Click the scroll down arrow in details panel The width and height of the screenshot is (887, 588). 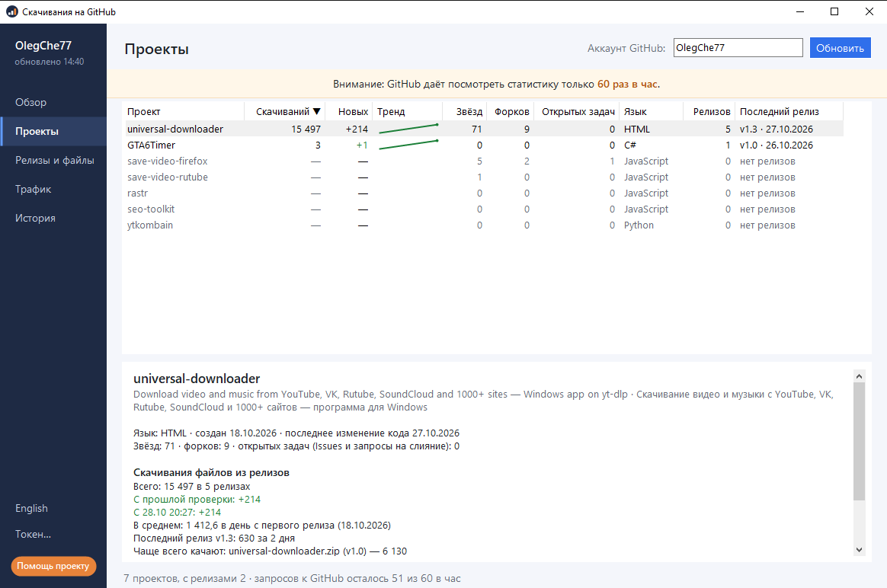[860, 550]
